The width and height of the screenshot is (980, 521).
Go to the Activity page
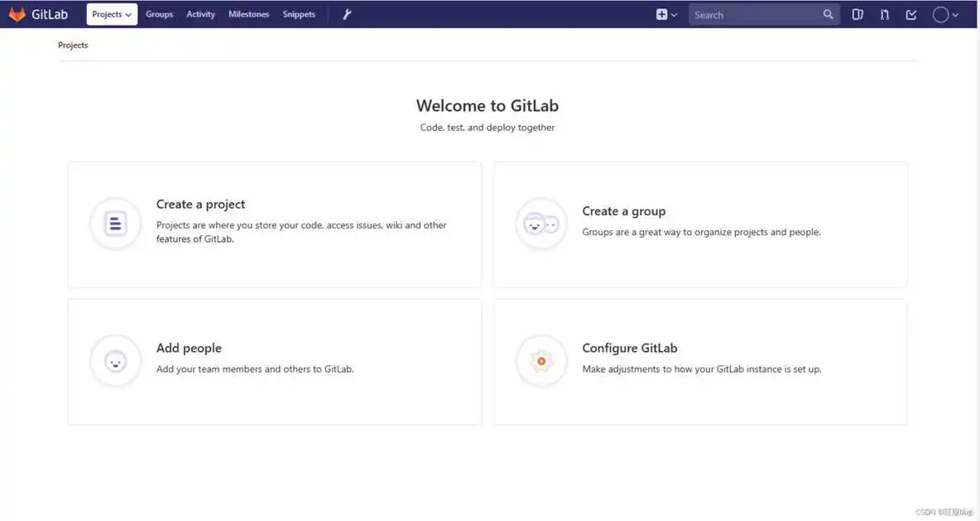200,14
